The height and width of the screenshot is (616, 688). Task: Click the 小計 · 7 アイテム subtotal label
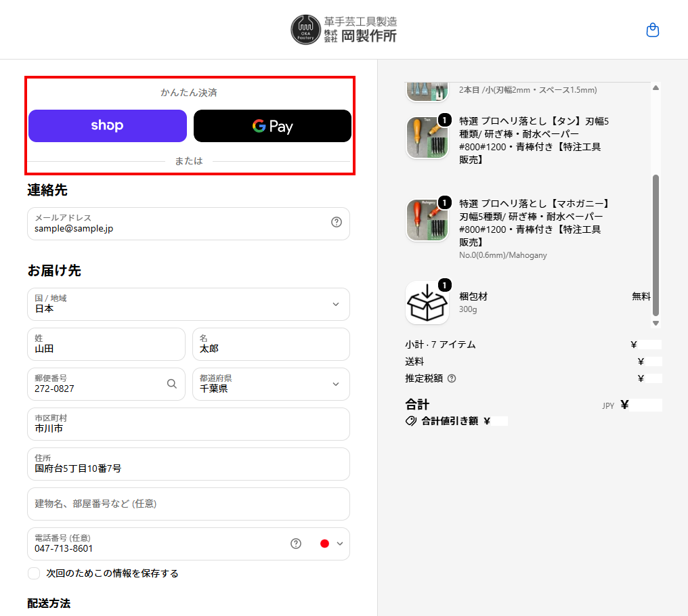(x=440, y=345)
